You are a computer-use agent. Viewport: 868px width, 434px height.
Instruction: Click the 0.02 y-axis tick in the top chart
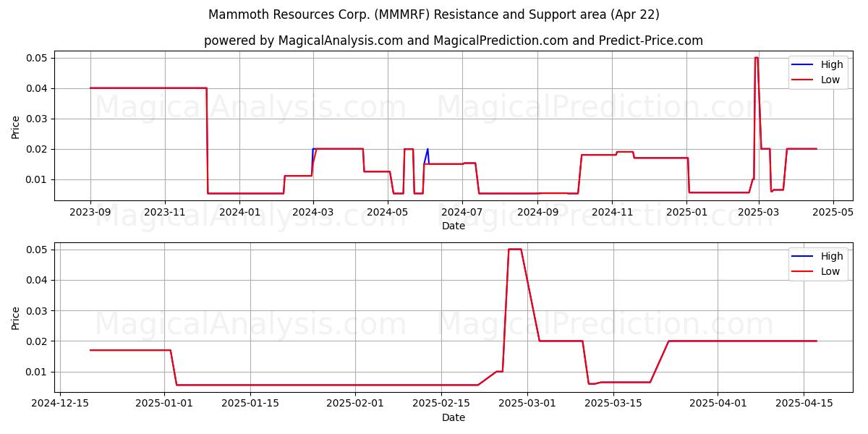[37, 149]
